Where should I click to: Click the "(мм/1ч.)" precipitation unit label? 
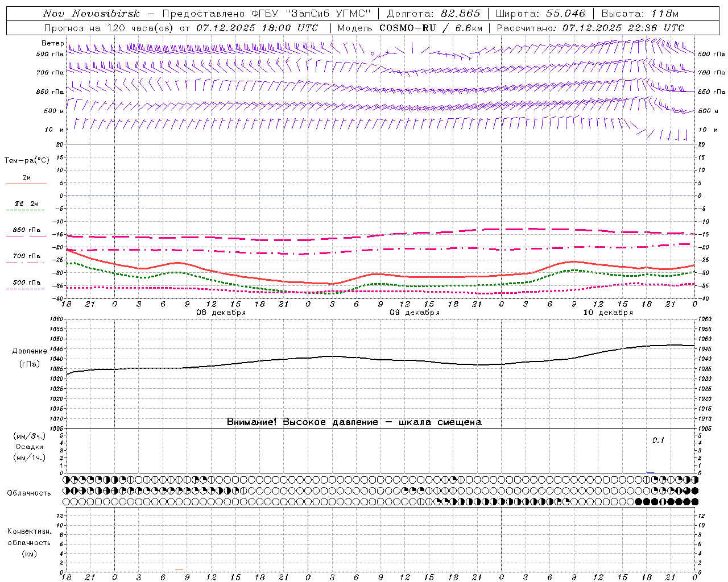point(30,458)
